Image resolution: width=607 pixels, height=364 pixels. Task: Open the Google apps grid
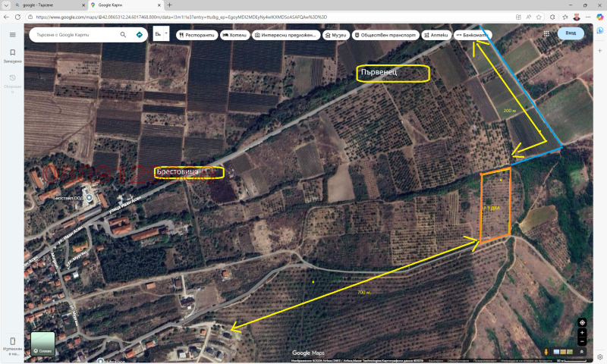(x=546, y=34)
